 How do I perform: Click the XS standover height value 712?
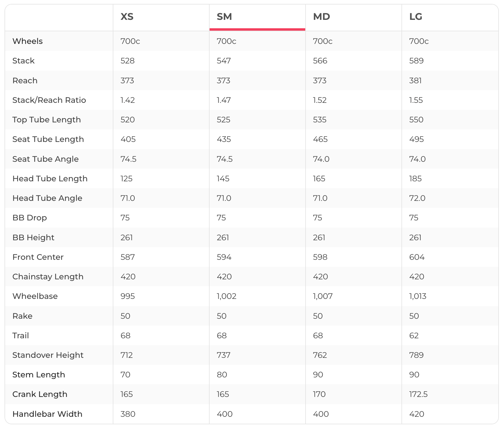point(127,355)
